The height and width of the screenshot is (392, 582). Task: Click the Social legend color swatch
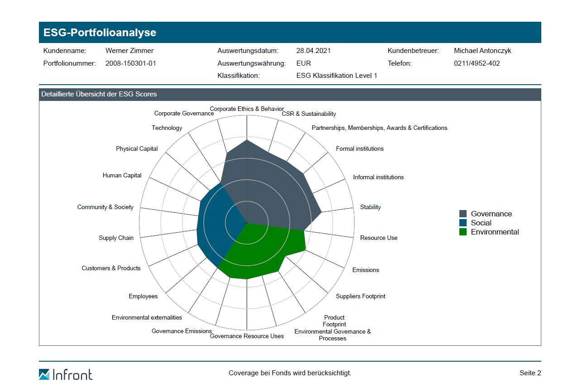463,223
